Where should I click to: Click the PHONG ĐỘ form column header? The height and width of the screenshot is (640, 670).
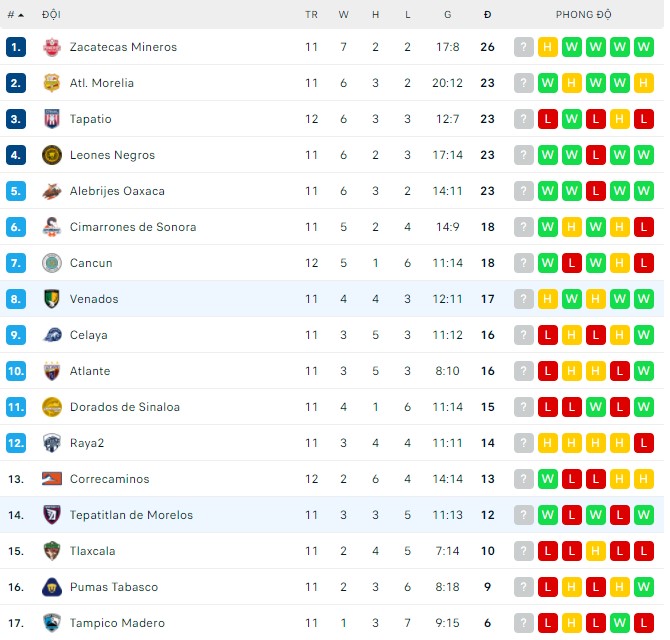584,15
